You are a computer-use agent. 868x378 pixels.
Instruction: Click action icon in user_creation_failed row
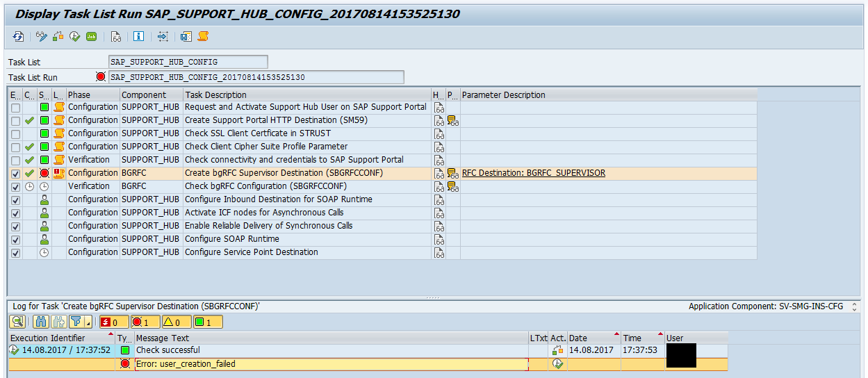pyautogui.click(x=557, y=363)
